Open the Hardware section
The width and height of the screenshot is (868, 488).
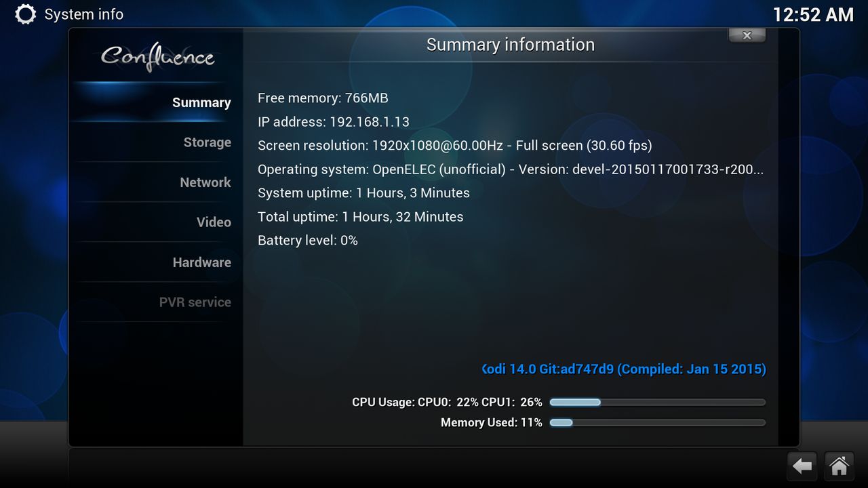(x=201, y=262)
